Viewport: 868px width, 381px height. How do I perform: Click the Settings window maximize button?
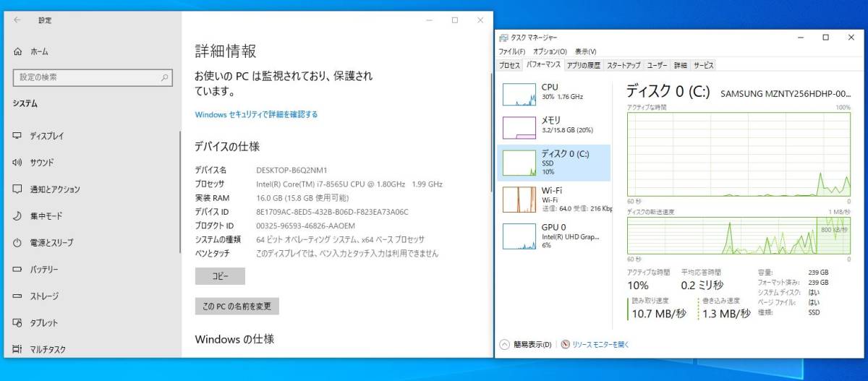pos(454,20)
